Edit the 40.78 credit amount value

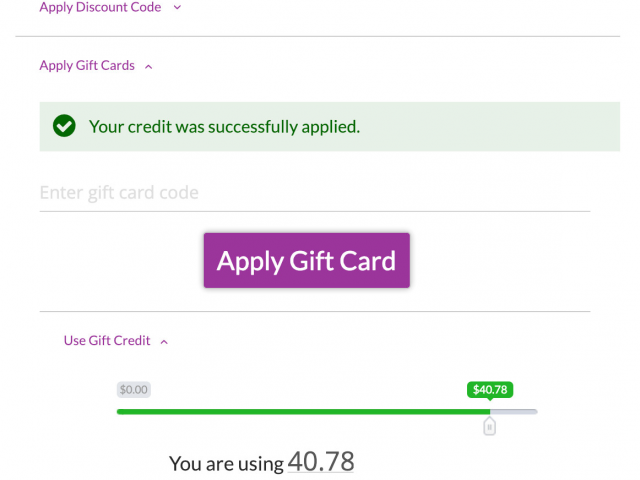[321, 462]
